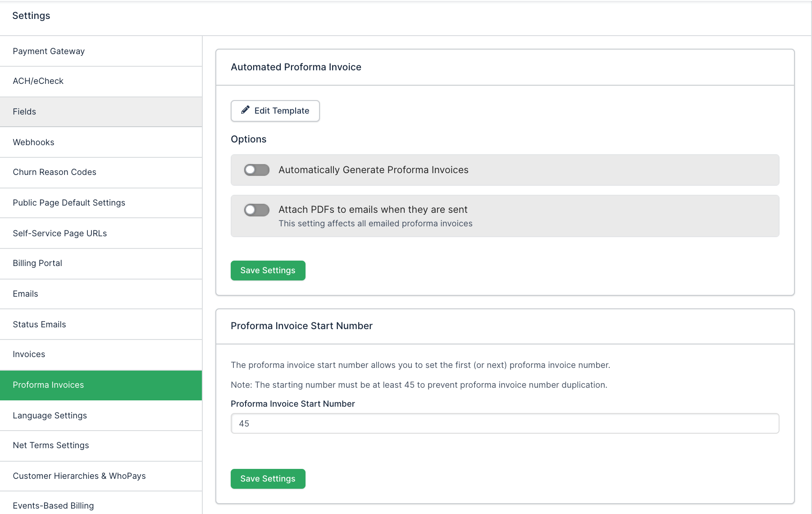Select Status Emails in sidebar
The height and width of the screenshot is (514, 812).
tap(39, 325)
